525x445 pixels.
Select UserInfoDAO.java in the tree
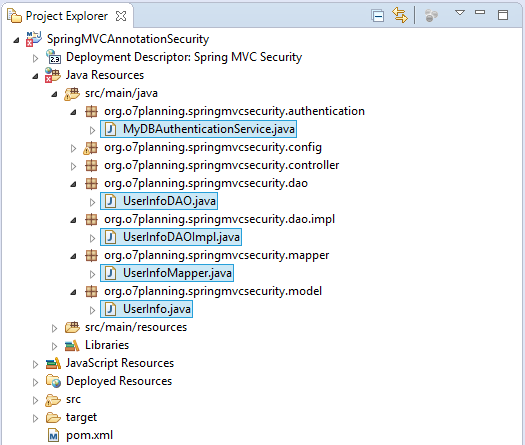click(159, 201)
